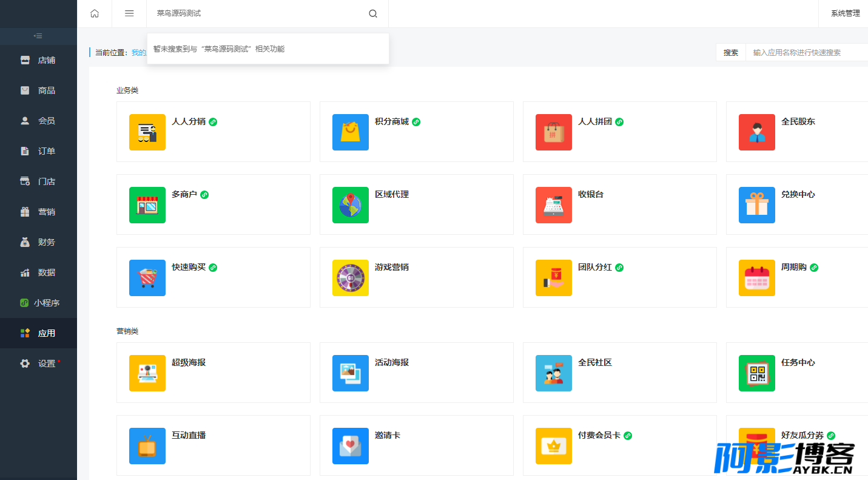Click the 人人拼团 app title
The image size is (868, 480).
[x=595, y=121]
